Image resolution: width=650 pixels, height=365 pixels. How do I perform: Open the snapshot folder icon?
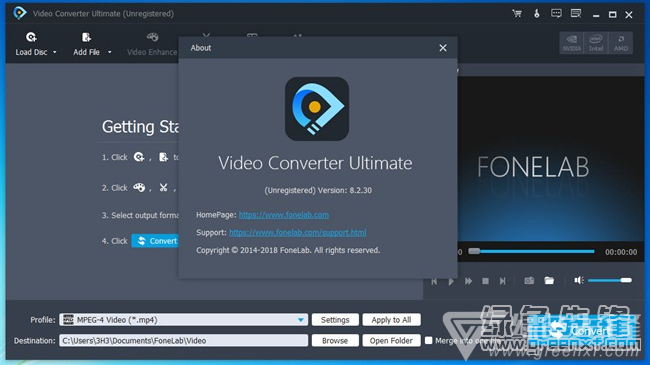[x=549, y=281]
